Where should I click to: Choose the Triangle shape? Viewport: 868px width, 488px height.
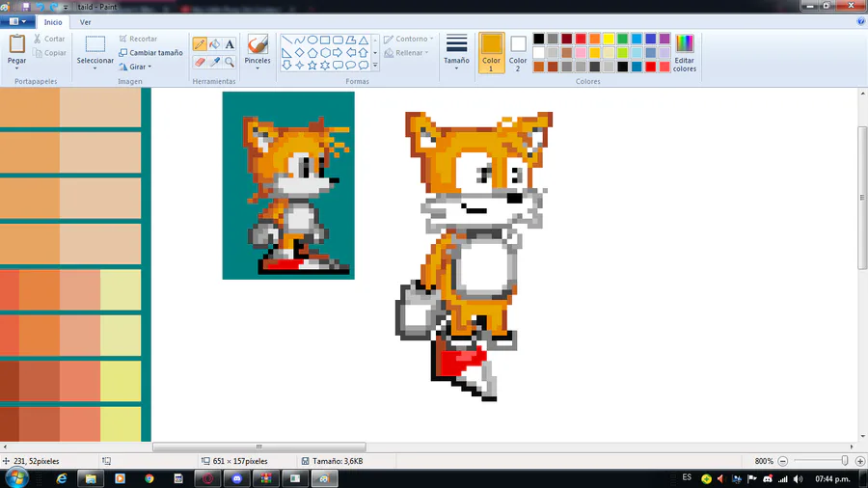(364, 40)
